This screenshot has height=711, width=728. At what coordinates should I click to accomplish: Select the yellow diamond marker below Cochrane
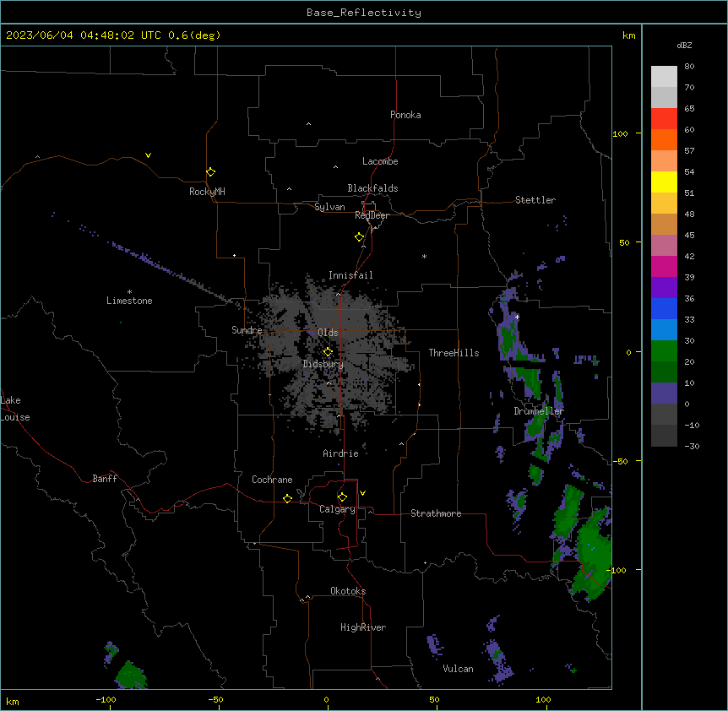click(x=287, y=498)
